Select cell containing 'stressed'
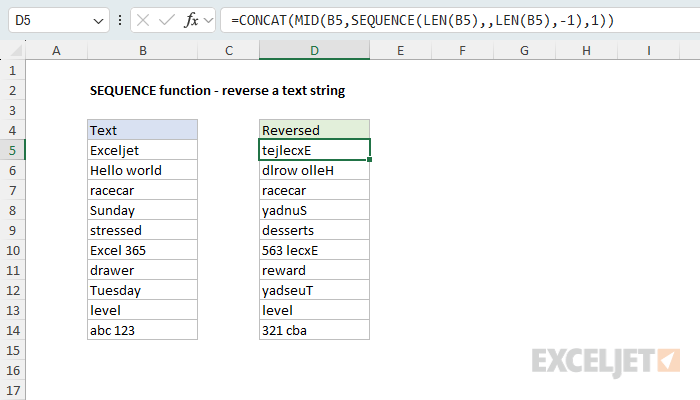 tap(142, 230)
